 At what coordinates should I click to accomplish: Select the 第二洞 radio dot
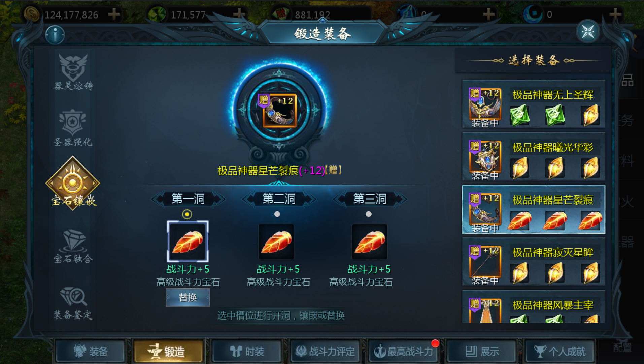[277, 214]
